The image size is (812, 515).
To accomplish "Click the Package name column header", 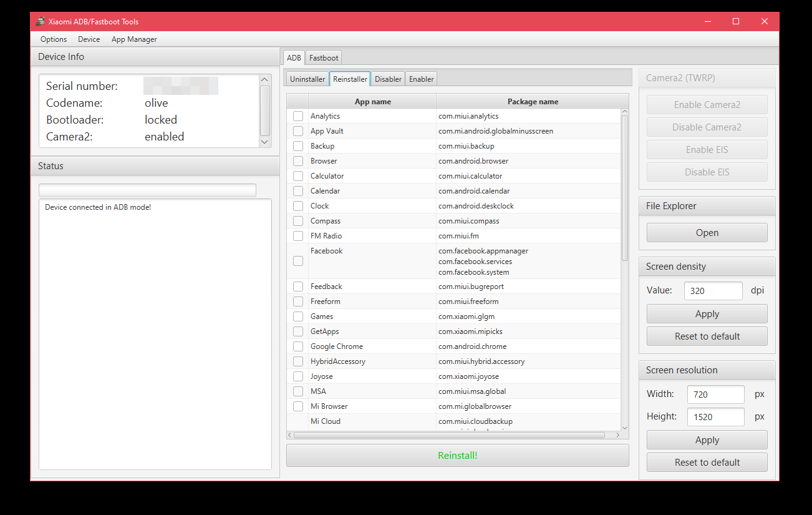I will tap(533, 101).
